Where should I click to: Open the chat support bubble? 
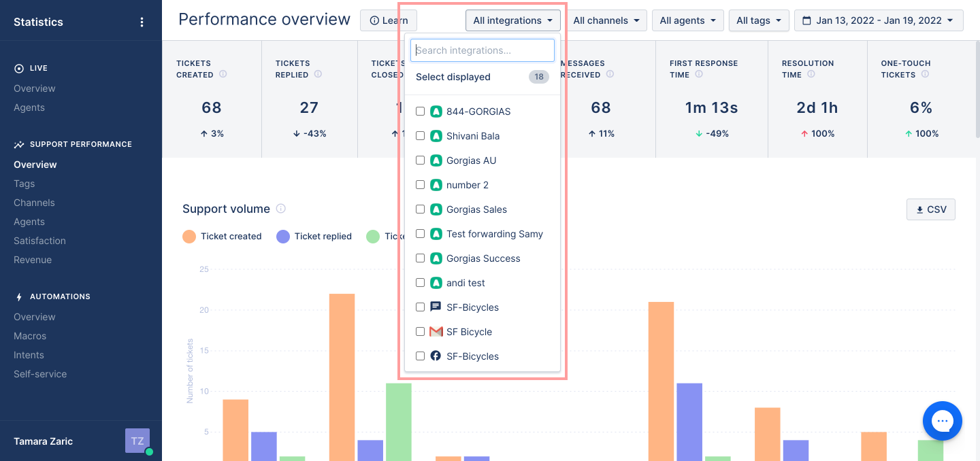click(x=943, y=421)
